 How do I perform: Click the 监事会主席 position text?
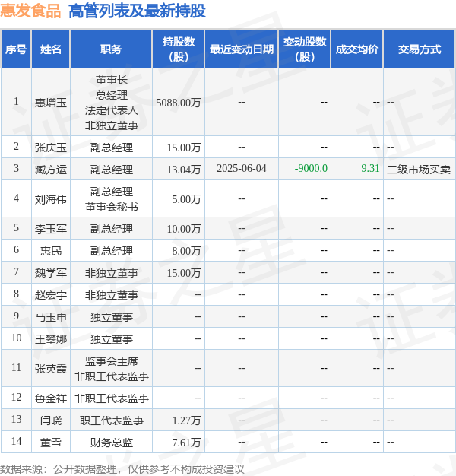(x=112, y=361)
